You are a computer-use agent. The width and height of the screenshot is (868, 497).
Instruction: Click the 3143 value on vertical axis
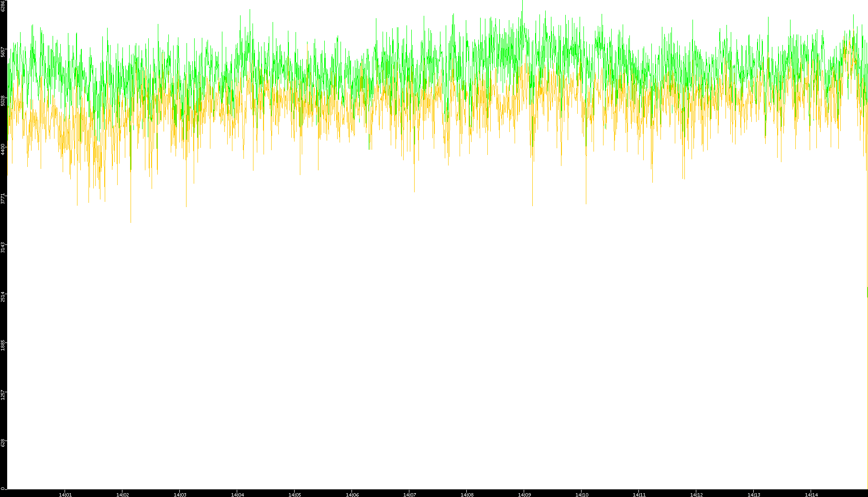click(3, 247)
